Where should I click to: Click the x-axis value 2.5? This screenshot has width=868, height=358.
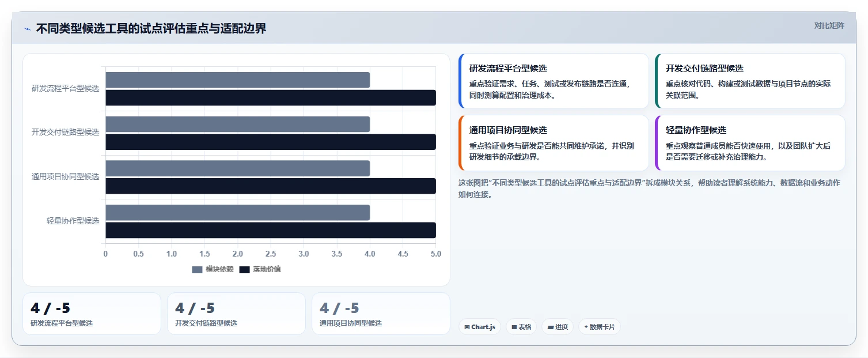(271, 254)
